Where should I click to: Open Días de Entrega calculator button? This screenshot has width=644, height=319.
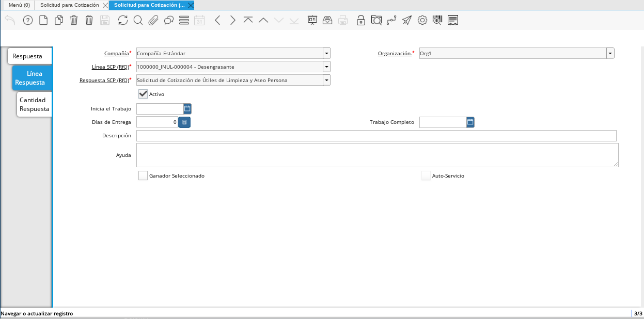[x=184, y=122]
